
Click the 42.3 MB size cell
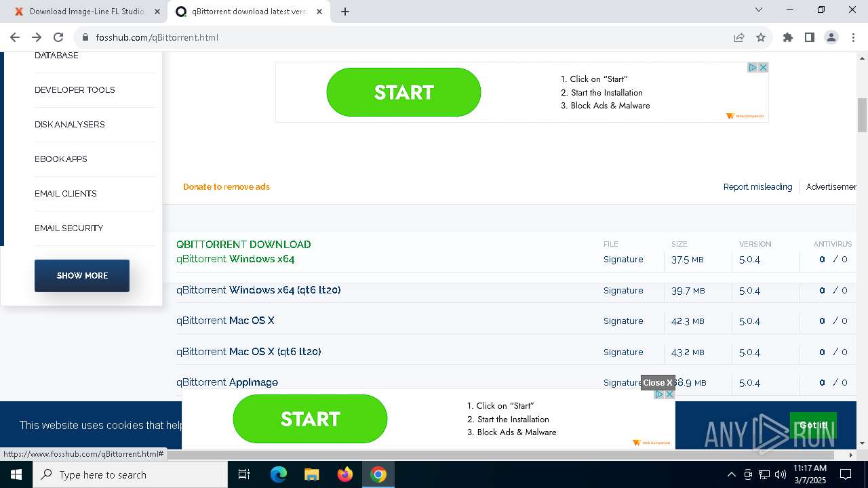(x=688, y=321)
